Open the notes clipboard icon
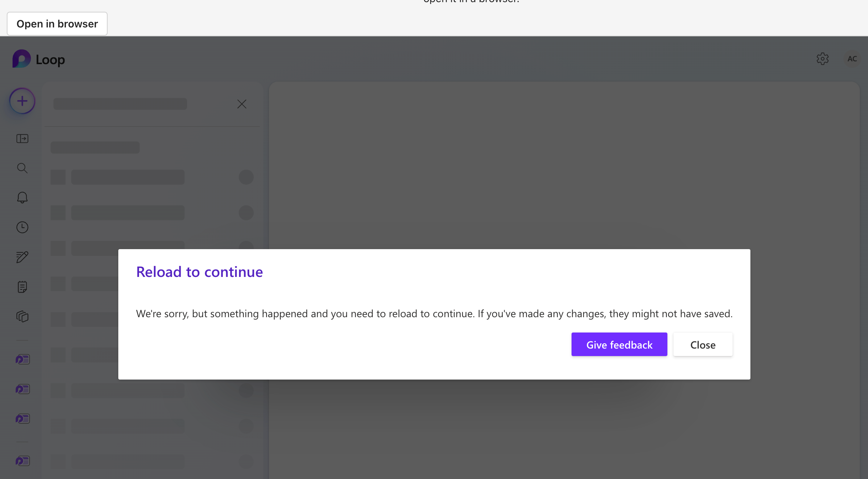Screen dimensions: 868x479 [22, 287]
